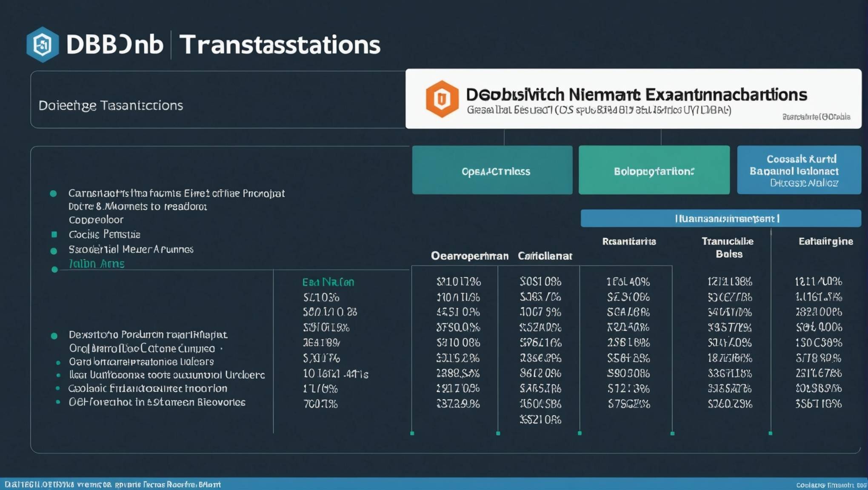This screenshot has width=868, height=490.
Task: Open the blue Coossals Kurtd tile
Action: (799, 170)
